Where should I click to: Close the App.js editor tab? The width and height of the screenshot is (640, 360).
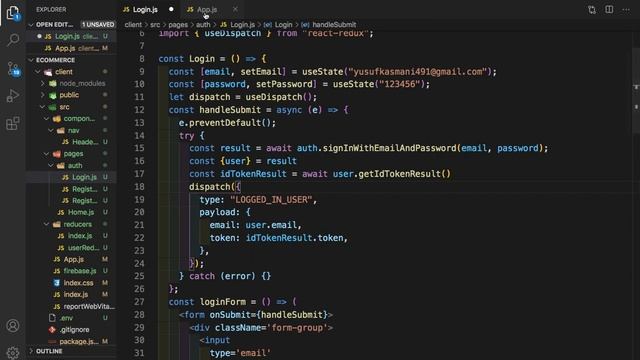click(x=235, y=9)
